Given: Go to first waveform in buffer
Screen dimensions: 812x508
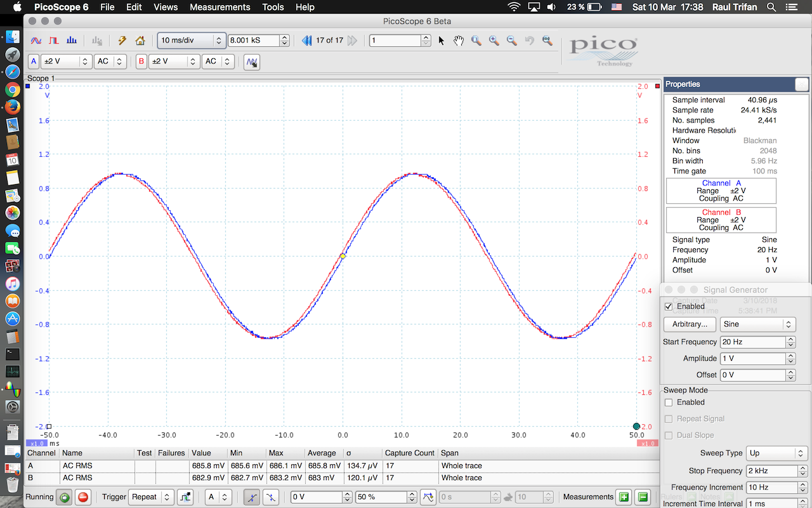Looking at the screenshot, I should click(307, 41).
